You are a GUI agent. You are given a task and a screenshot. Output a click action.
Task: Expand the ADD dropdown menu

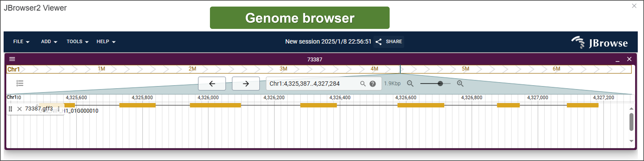pyautogui.click(x=49, y=42)
